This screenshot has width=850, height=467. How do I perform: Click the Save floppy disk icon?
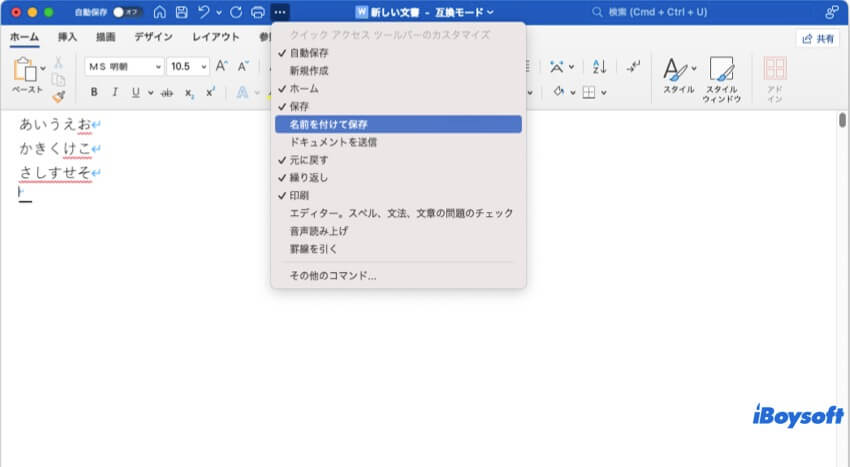click(182, 12)
